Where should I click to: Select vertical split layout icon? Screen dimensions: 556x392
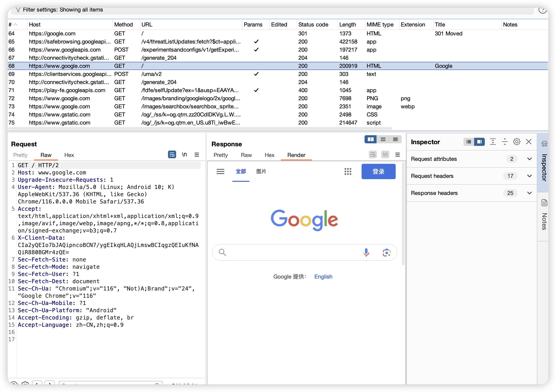(x=383, y=139)
